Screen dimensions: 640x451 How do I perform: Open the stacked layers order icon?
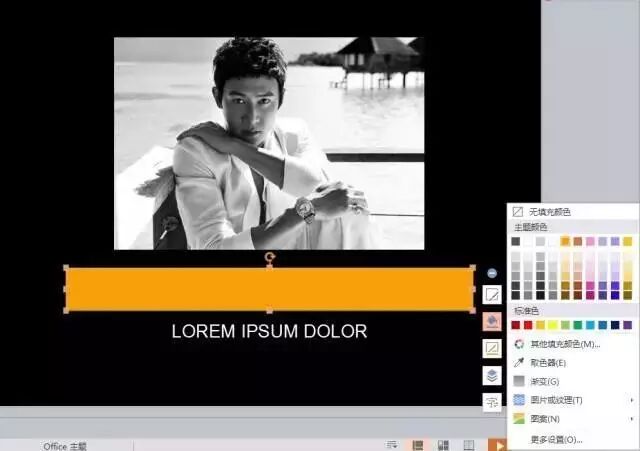pos(492,375)
